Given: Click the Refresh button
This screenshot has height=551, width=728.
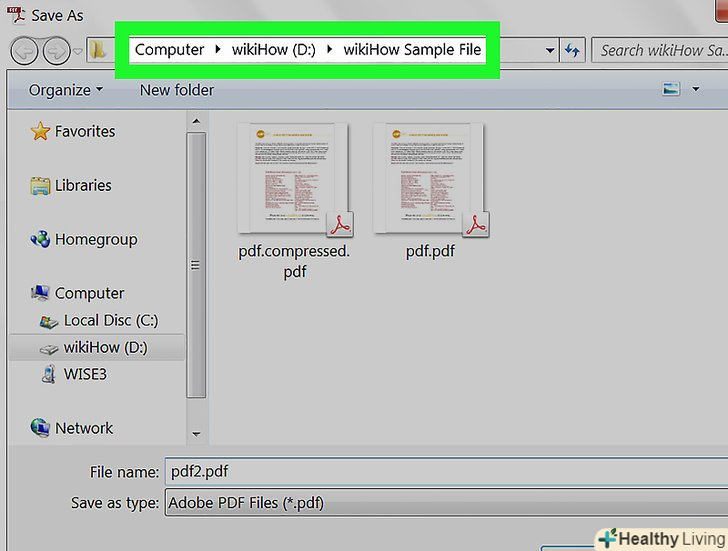Looking at the screenshot, I should tap(572, 50).
